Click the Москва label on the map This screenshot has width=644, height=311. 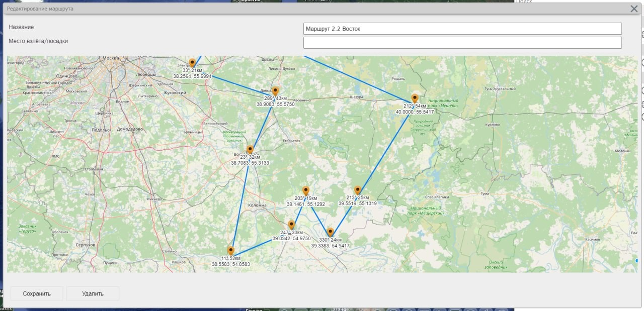110,58
